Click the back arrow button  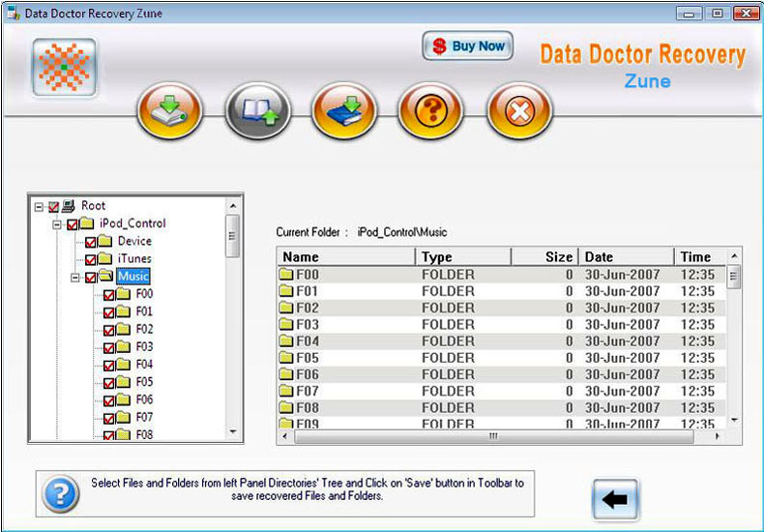tap(615, 499)
